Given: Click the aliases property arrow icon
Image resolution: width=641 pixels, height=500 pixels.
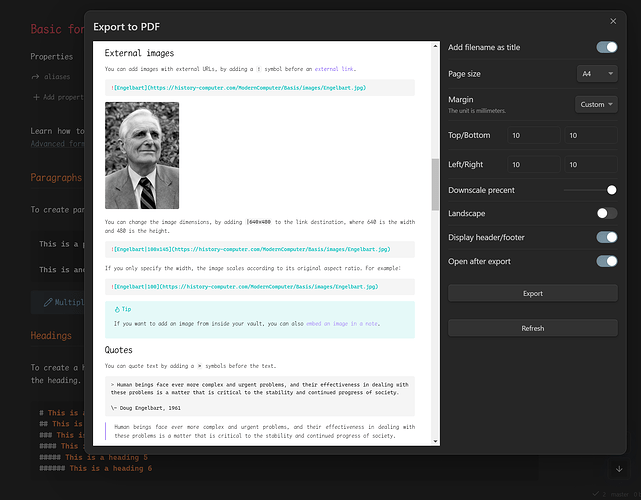Looking at the screenshot, I should click(x=36, y=77).
